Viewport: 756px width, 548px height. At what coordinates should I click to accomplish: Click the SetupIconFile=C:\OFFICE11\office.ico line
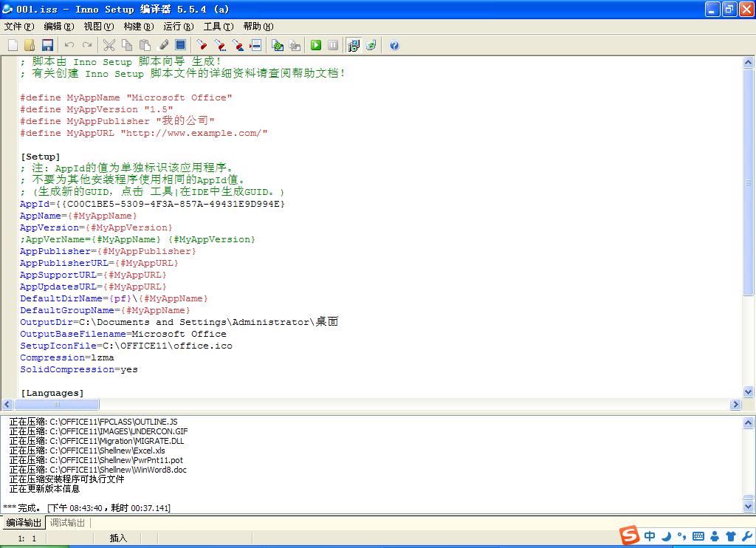click(126, 346)
